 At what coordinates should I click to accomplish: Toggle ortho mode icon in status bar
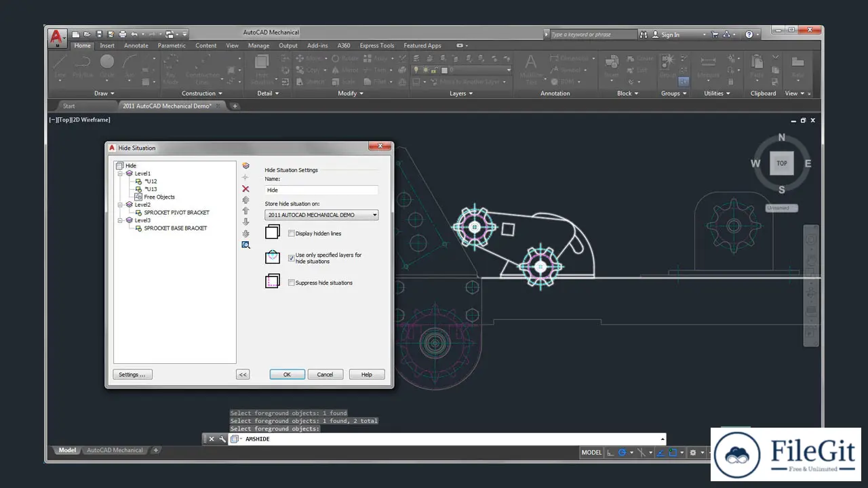(x=610, y=452)
